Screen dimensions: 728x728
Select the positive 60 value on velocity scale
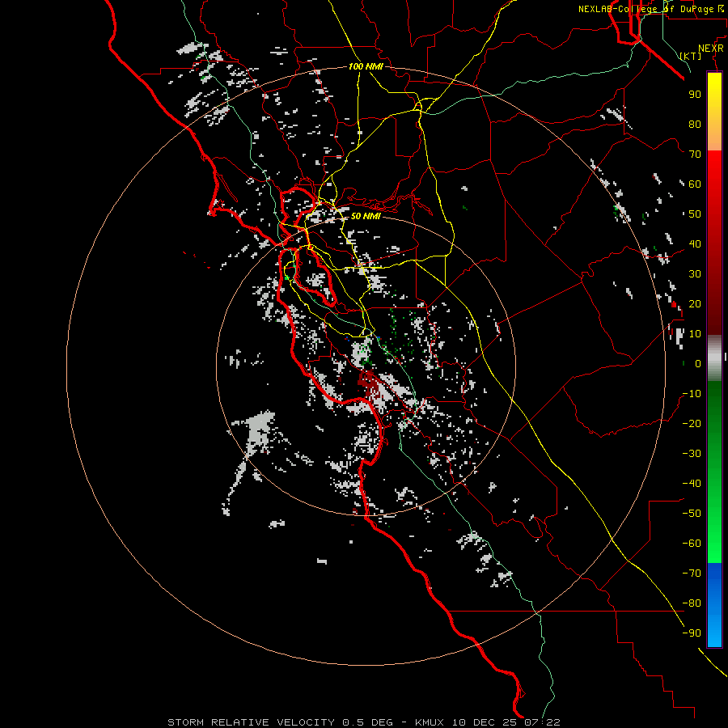(x=695, y=184)
